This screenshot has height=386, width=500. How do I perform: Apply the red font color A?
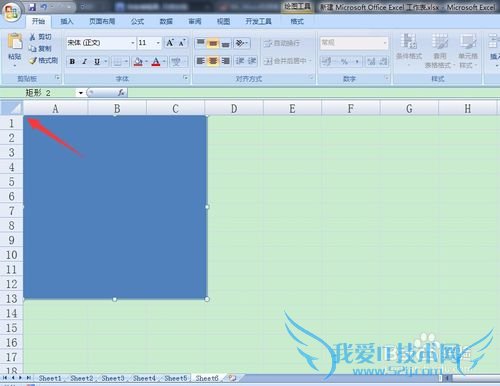156,61
